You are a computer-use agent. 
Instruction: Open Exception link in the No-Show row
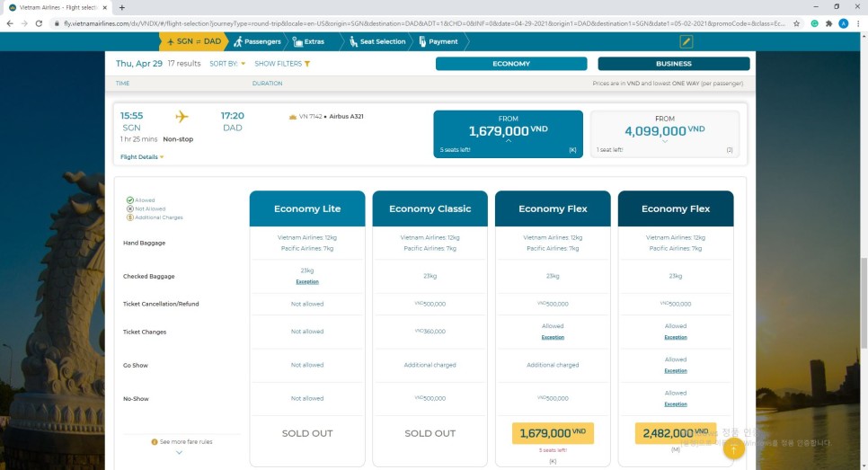coord(676,404)
